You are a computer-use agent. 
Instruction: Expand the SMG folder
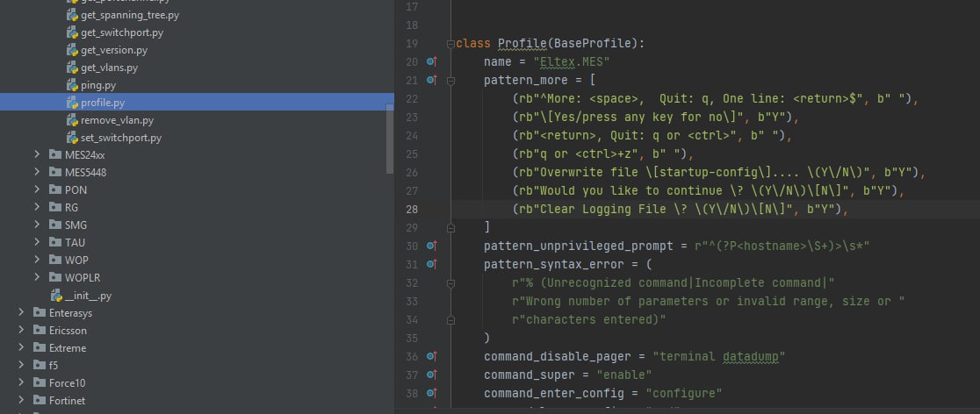(38, 225)
